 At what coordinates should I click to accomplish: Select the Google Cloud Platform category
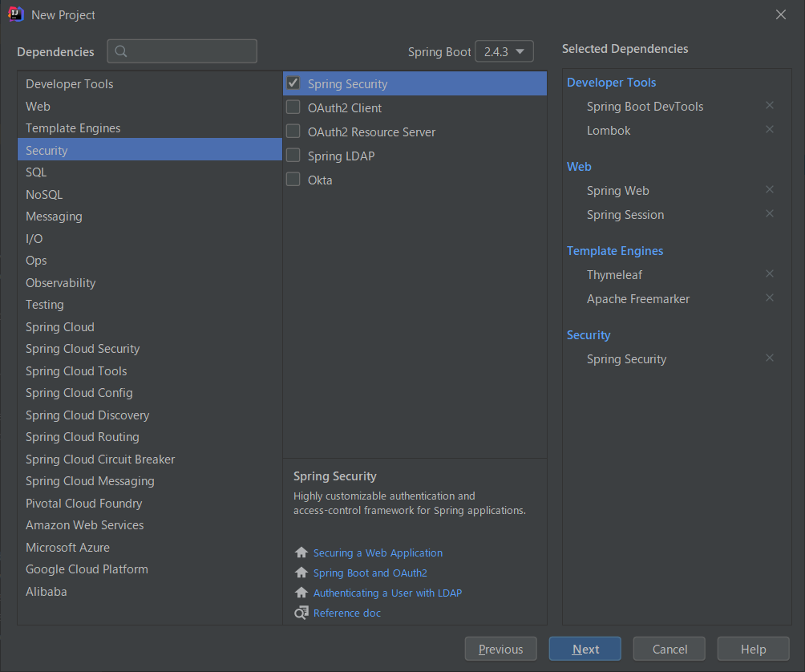pyautogui.click(x=150, y=569)
